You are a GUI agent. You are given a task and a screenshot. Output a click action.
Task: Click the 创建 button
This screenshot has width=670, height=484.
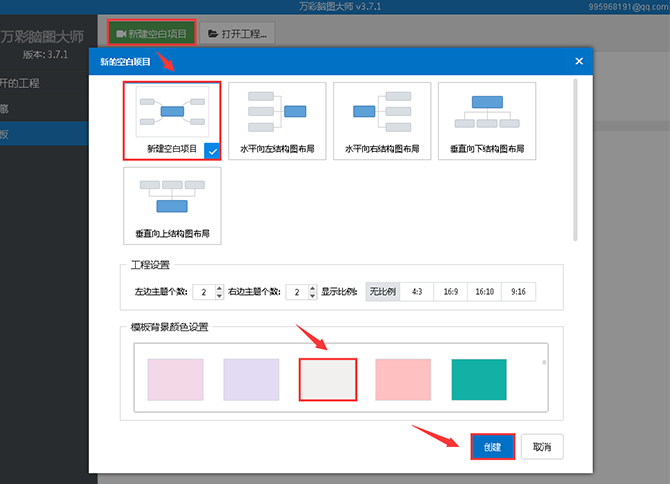492,446
